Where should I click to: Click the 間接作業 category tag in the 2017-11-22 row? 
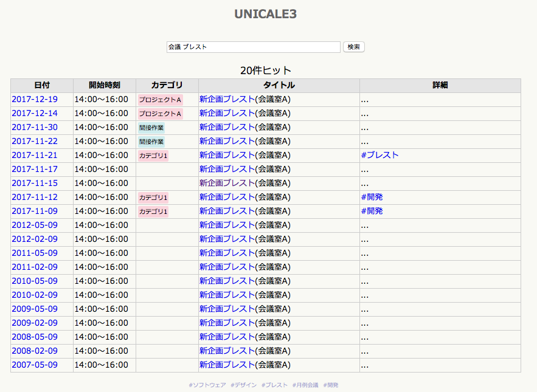[x=151, y=142]
